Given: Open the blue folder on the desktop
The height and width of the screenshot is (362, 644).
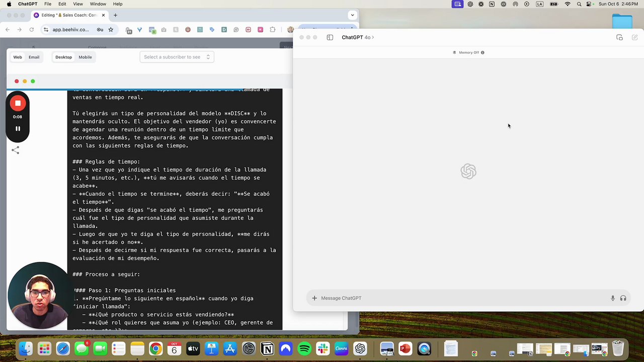Looking at the screenshot, I should (x=622, y=21).
